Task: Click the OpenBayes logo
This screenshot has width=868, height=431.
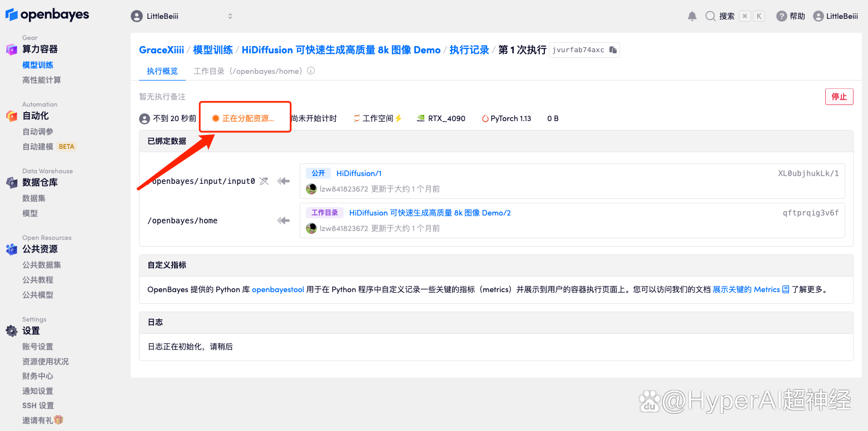Action: point(47,15)
